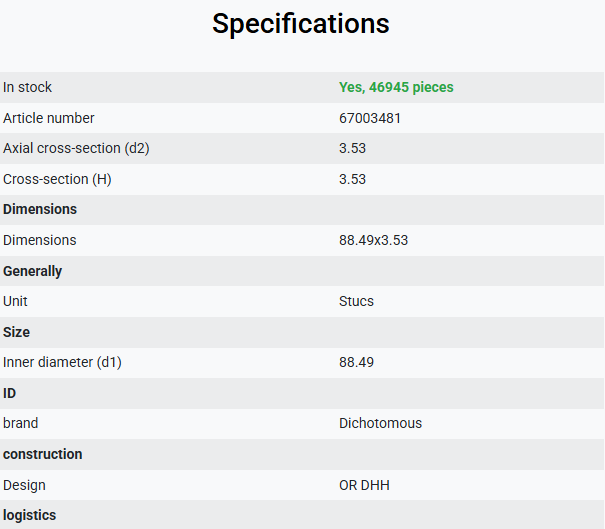
Task: Select the axial cross-section value 3.53
Action: pyautogui.click(x=352, y=149)
